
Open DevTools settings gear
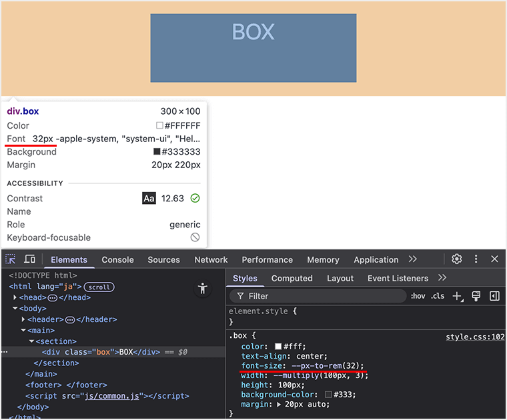pyautogui.click(x=456, y=259)
